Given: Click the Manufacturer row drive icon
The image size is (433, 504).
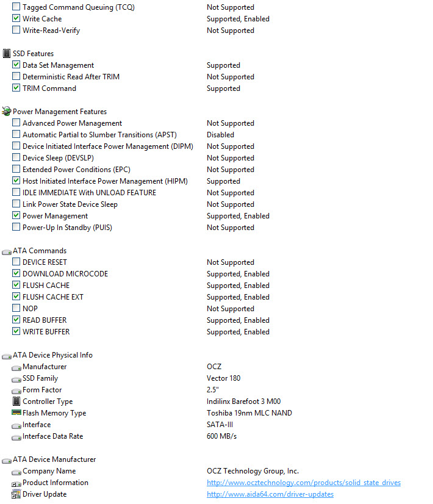Looking at the screenshot, I should click(16, 367).
